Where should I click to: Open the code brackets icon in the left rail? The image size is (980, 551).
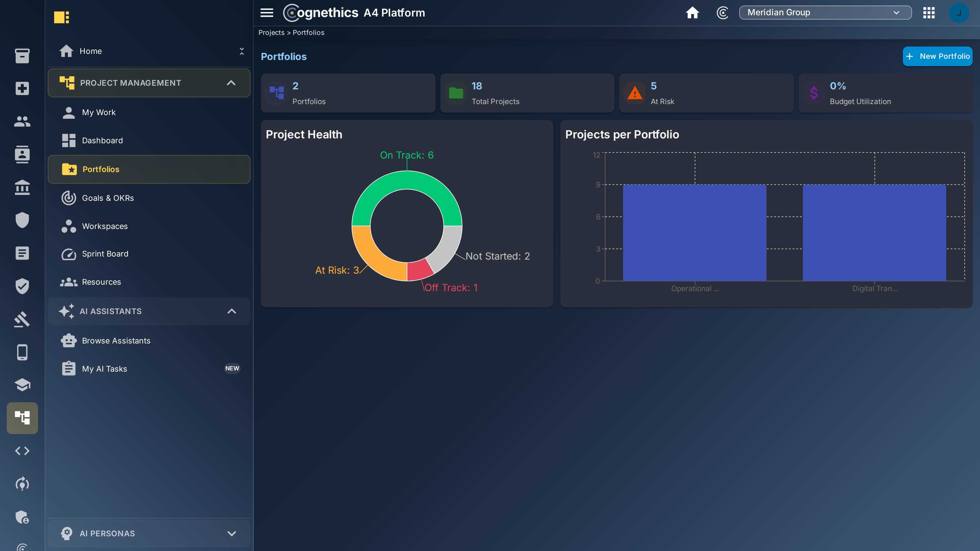[x=22, y=451]
